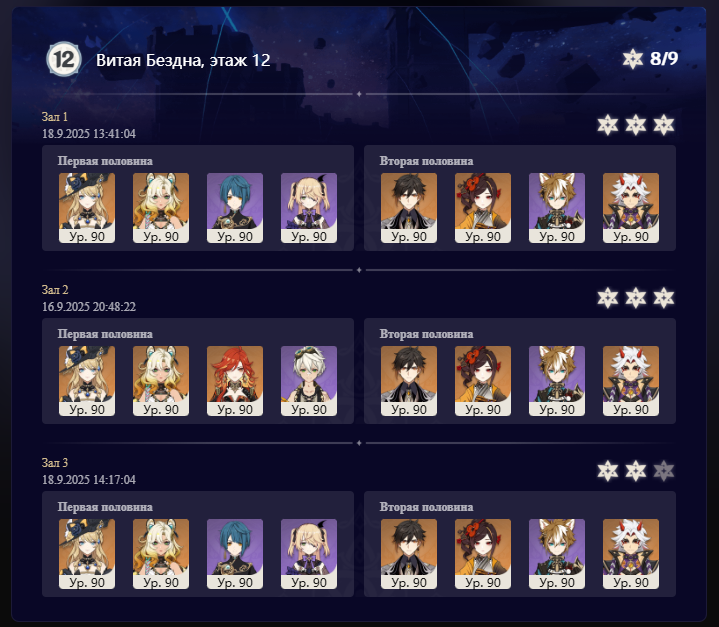Click the middle star of Зал 2

coord(636,298)
